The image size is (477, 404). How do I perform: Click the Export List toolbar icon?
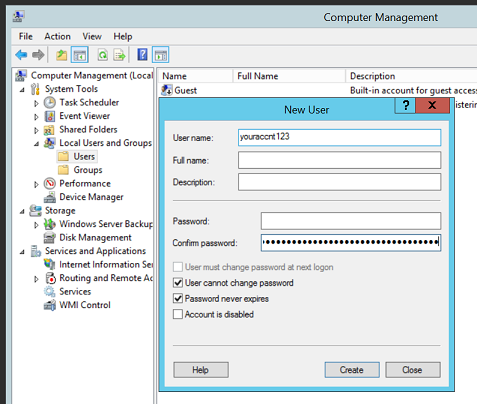pyautogui.click(x=119, y=55)
